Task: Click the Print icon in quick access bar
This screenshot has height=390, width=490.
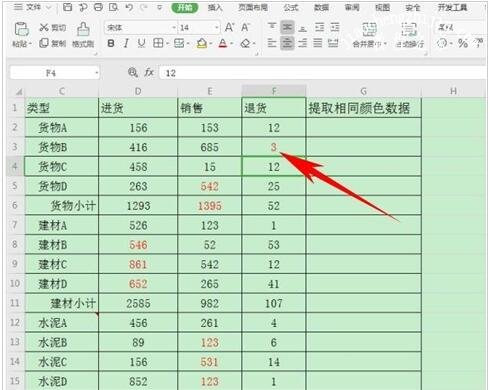Action: (98, 7)
